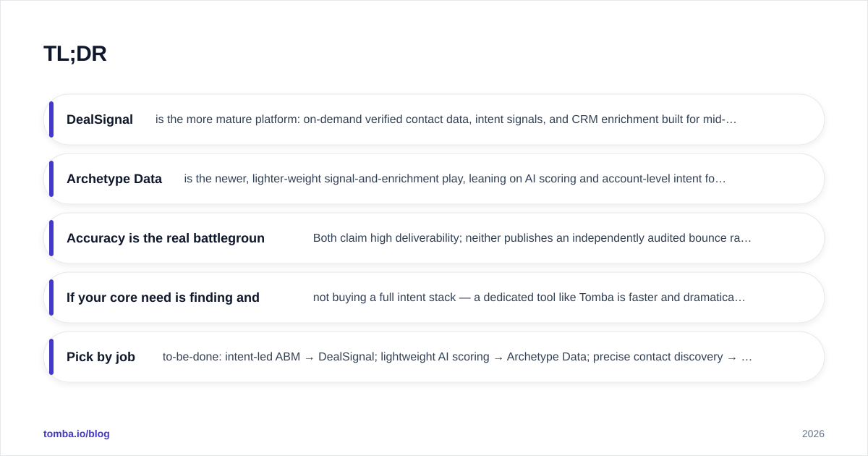Select the DealSignal bold label
868x456 pixels.
100,119
